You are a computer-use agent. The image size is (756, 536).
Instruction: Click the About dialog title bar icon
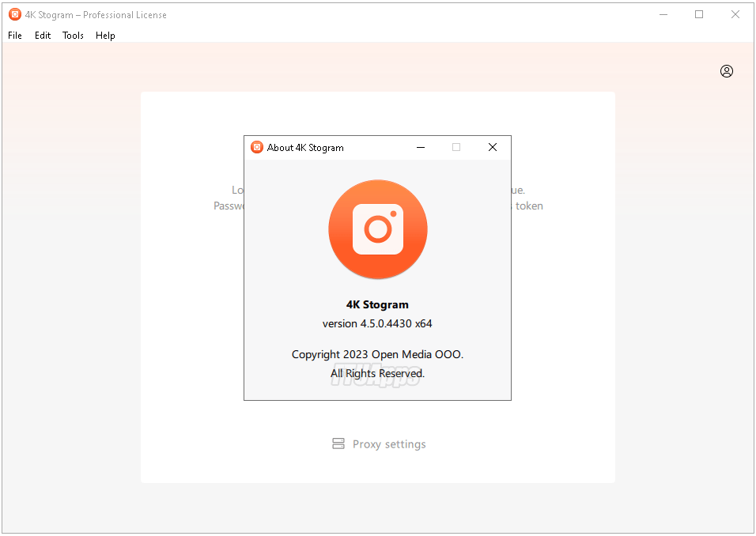click(x=257, y=147)
